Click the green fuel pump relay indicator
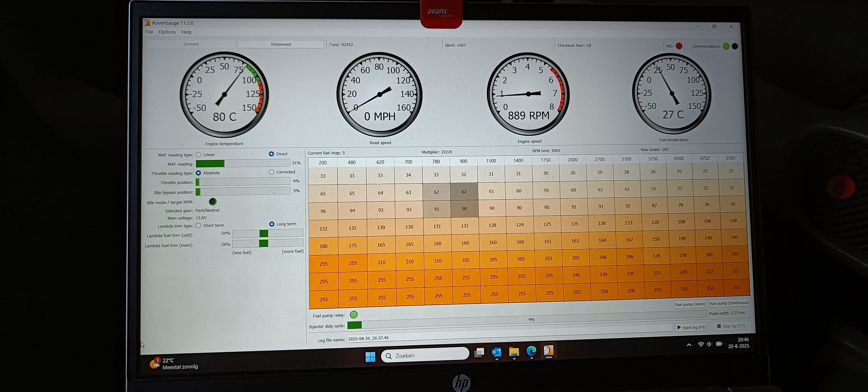The width and height of the screenshot is (868, 392). coord(353,315)
